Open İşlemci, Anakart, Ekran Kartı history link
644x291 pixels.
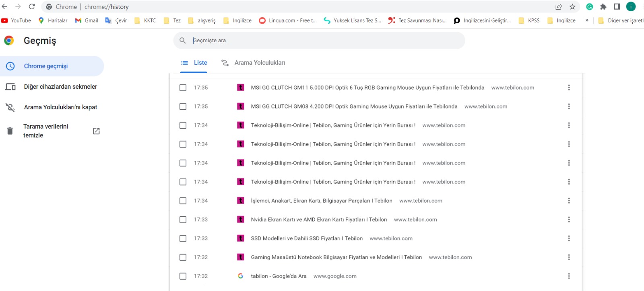click(x=322, y=201)
